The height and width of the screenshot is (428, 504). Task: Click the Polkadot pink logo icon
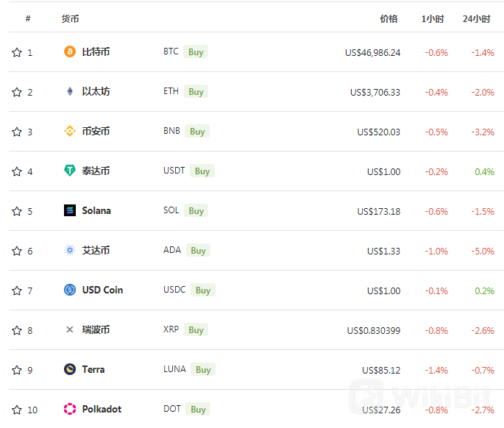70,409
